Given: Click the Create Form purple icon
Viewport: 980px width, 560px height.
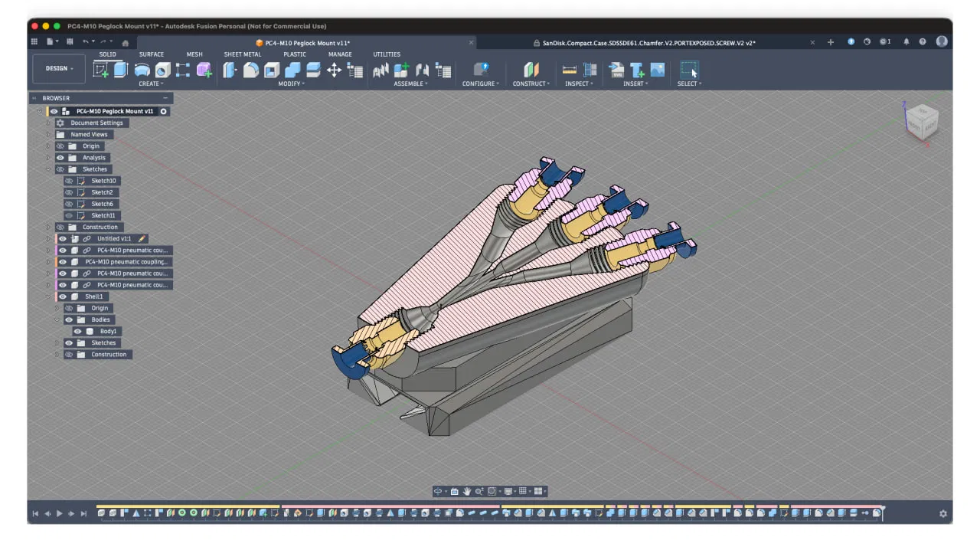Looking at the screenshot, I should pos(204,70).
